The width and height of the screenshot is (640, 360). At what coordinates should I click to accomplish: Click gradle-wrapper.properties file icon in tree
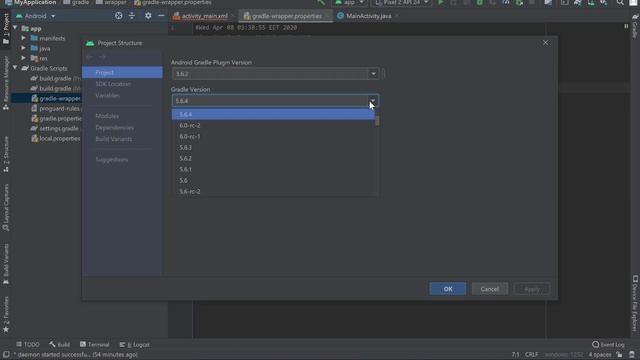point(35,98)
